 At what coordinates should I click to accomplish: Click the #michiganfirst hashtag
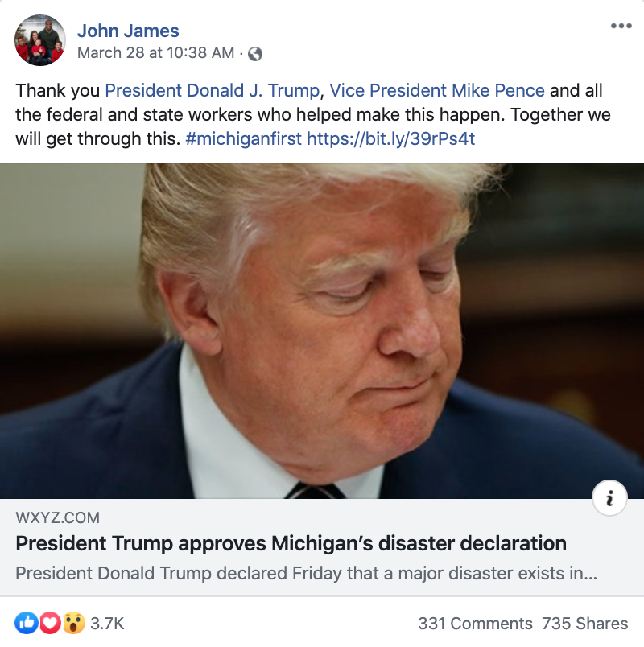(244, 138)
